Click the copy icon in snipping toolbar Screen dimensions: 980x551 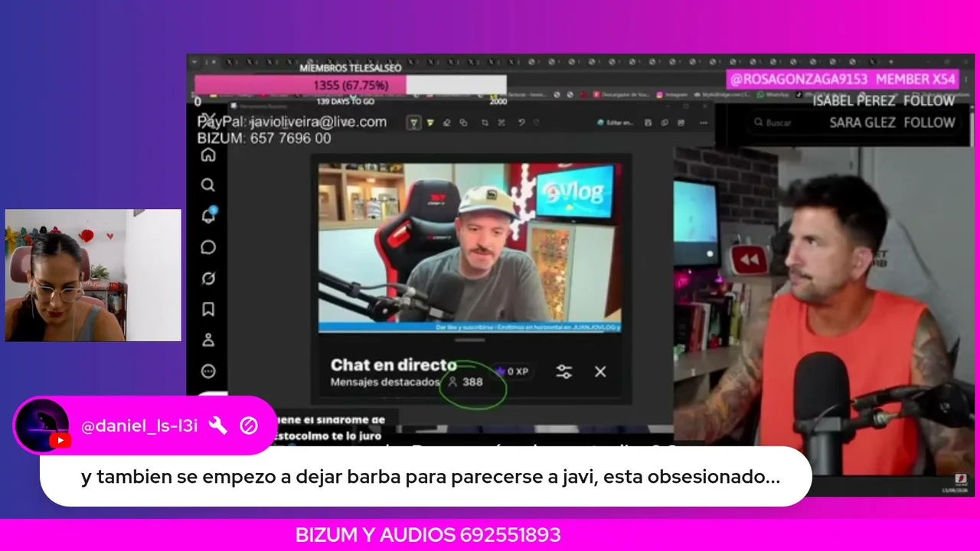(665, 122)
